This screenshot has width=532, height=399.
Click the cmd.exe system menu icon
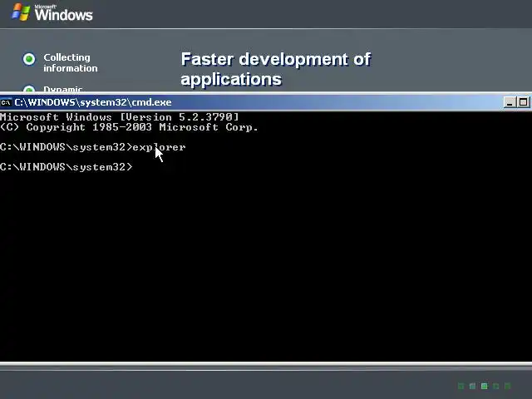click(6, 102)
